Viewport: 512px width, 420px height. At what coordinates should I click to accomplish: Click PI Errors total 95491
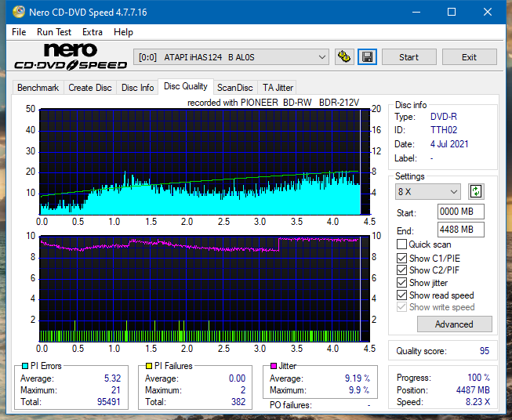(109, 402)
